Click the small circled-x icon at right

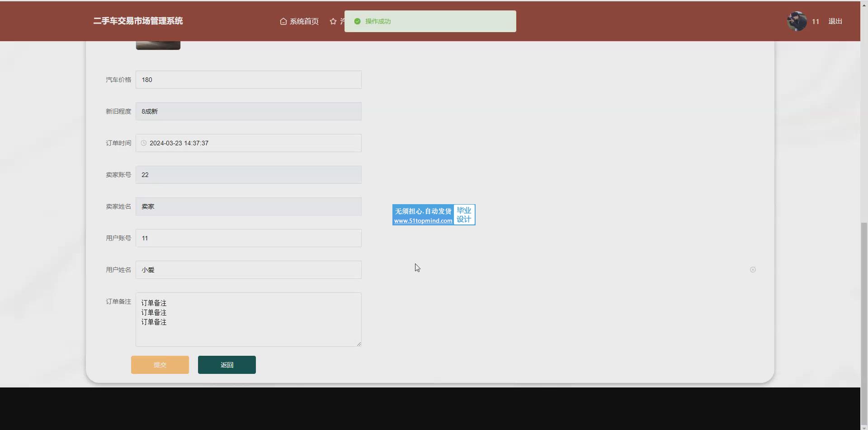(x=753, y=270)
